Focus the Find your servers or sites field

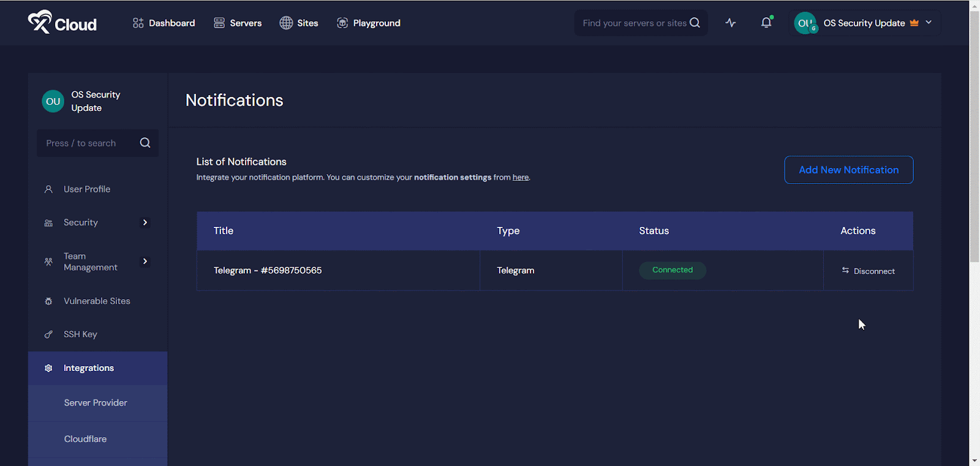pyautogui.click(x=641, y=23)
